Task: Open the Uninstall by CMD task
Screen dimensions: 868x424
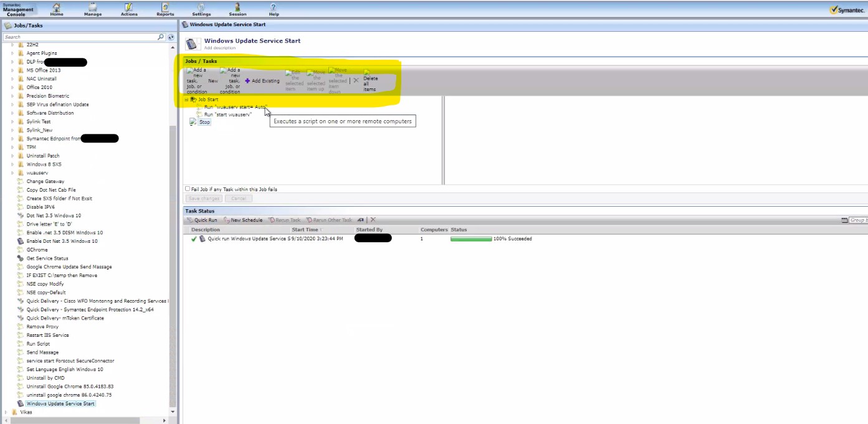Action: point(45,378)
